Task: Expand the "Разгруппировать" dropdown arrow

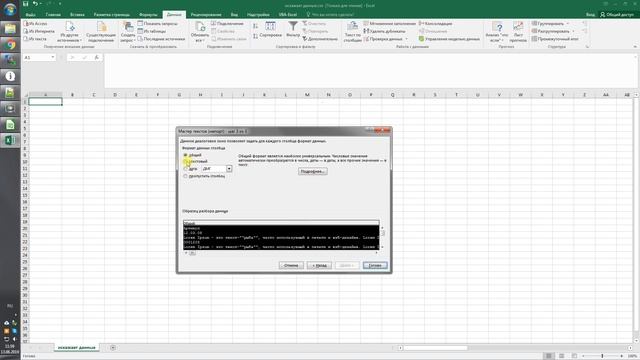Action: coord(573,31)
